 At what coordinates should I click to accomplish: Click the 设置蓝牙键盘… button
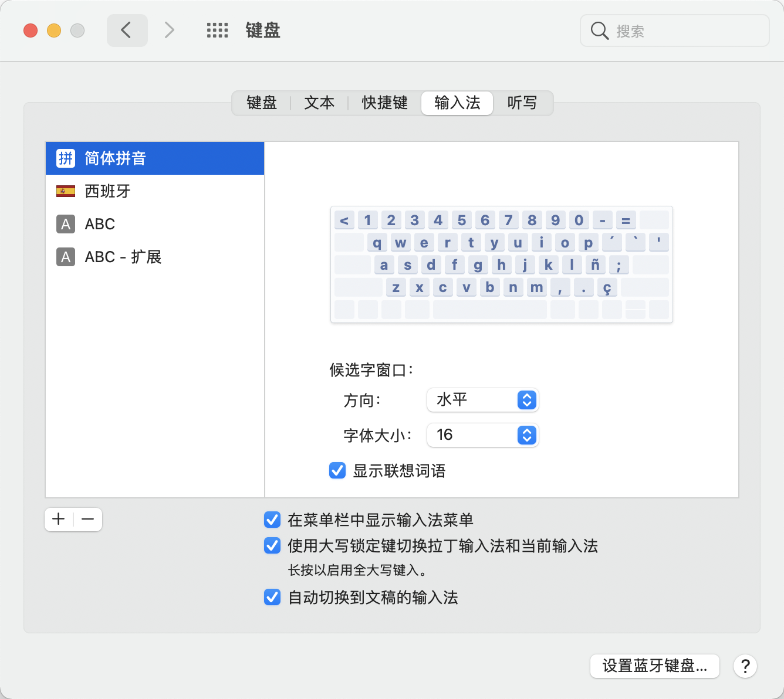(x=654, y=666)
